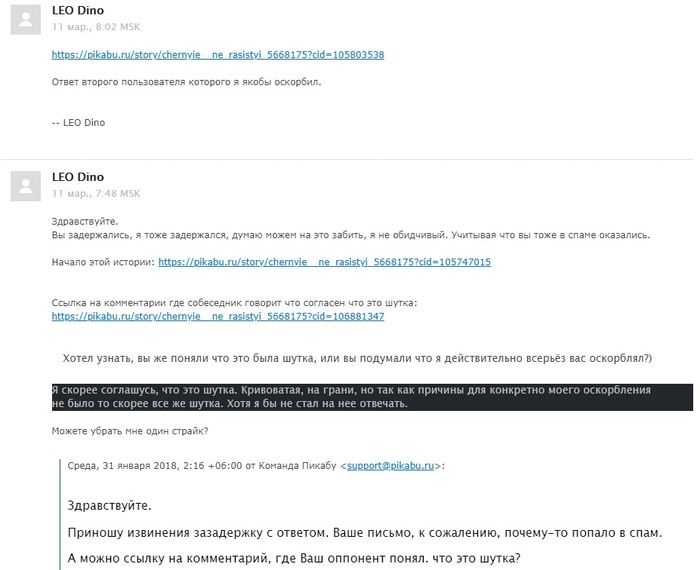
Task: Click the indented line starting 'Хотел узнать'
Action: pyautogui.click(x=357, y=358)
